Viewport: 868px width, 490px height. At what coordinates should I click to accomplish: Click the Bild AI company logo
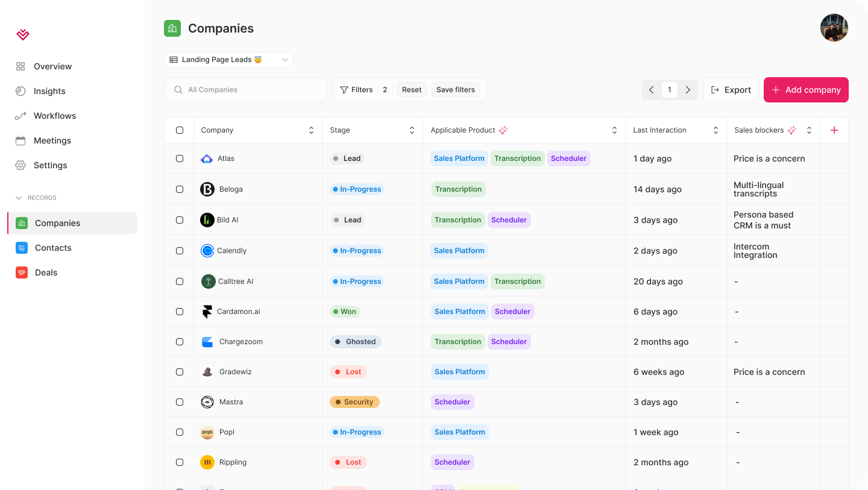(207, 220)
